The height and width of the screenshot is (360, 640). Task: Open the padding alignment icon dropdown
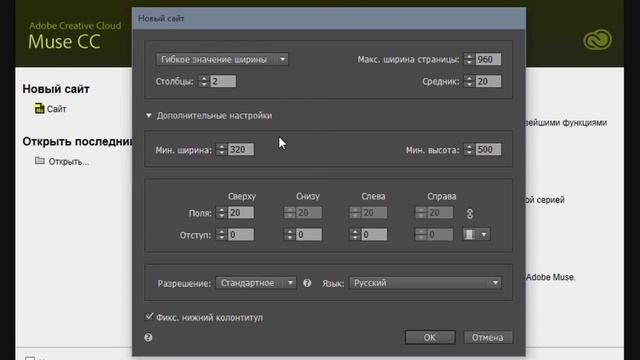tap(476, 234)
